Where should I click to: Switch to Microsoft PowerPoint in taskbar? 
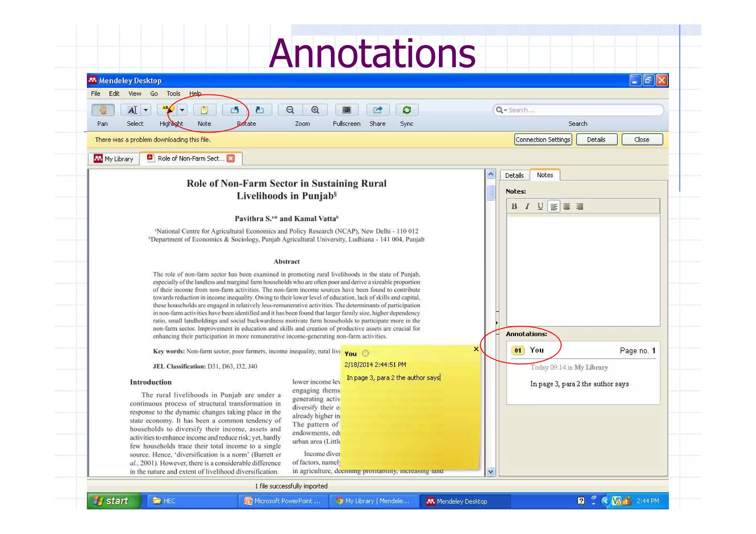(x=283, y=501)
